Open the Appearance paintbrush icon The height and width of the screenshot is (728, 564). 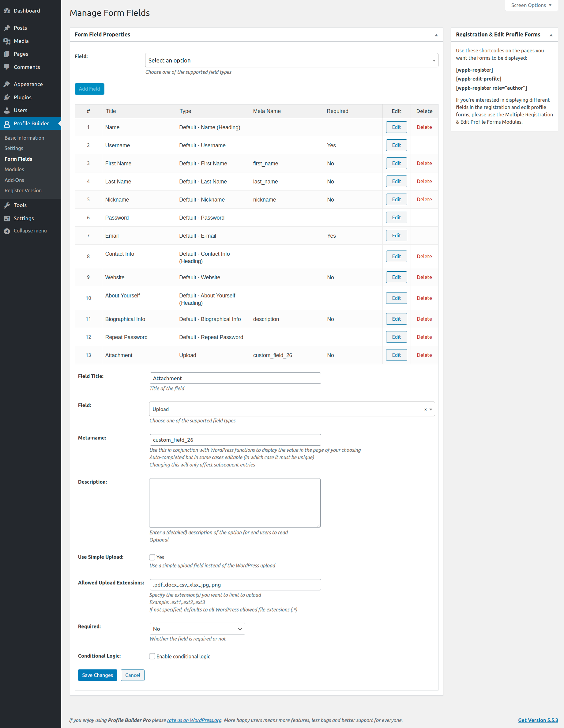tap(7, 84)
